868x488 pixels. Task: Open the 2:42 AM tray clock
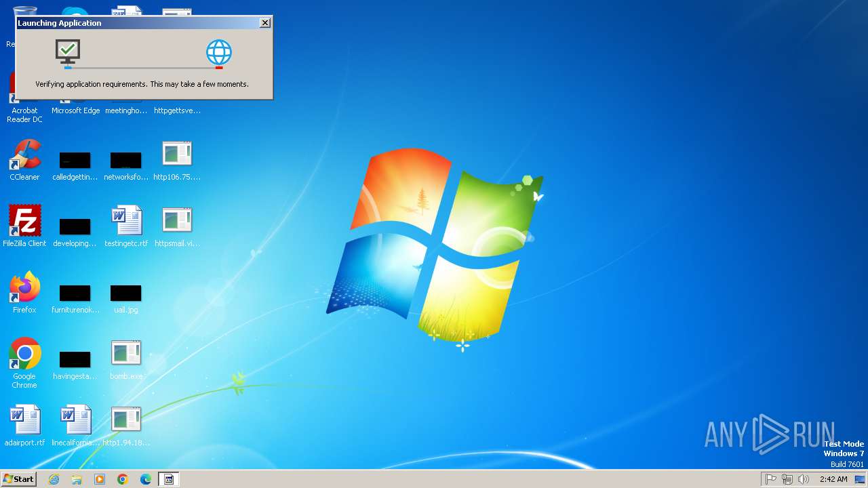[x=833, y=479]
